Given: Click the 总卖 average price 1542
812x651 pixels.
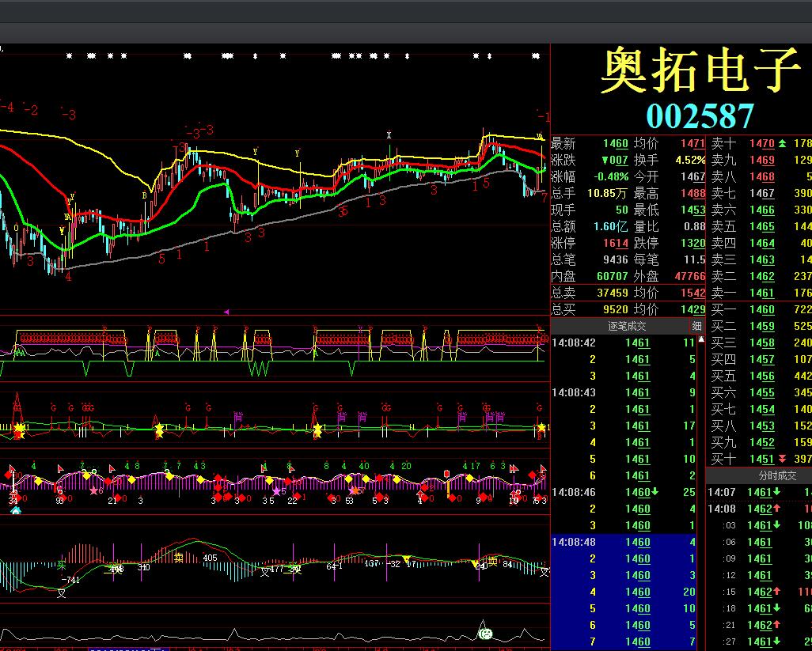Looking at the screenshot, I should pos(693,293).
